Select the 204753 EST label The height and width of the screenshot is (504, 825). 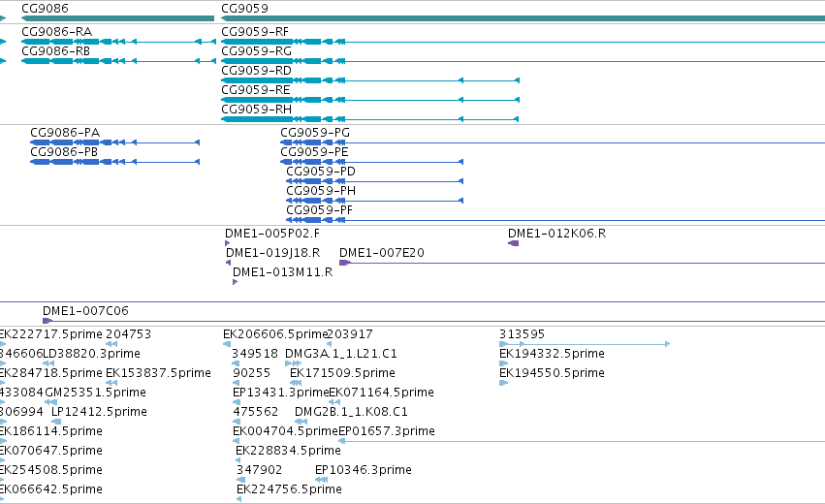(128, 334)
